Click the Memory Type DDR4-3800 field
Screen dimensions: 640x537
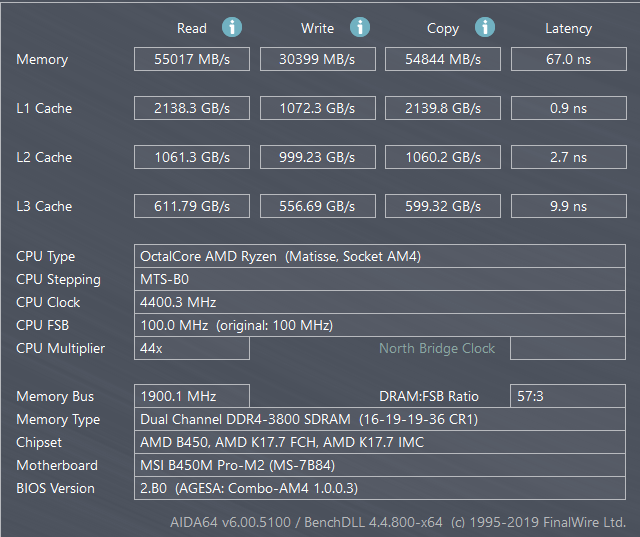[379, 419]
